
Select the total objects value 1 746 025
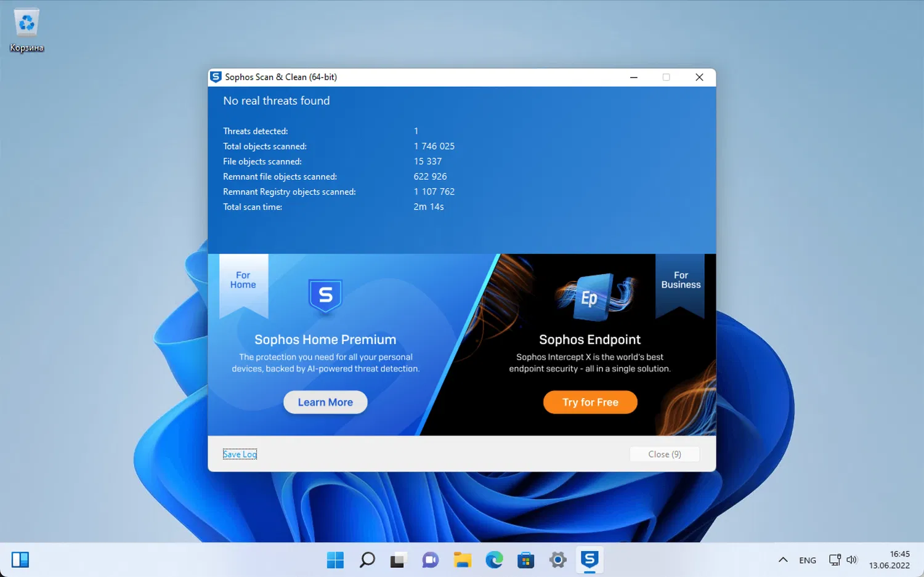[x=434, y=147]
